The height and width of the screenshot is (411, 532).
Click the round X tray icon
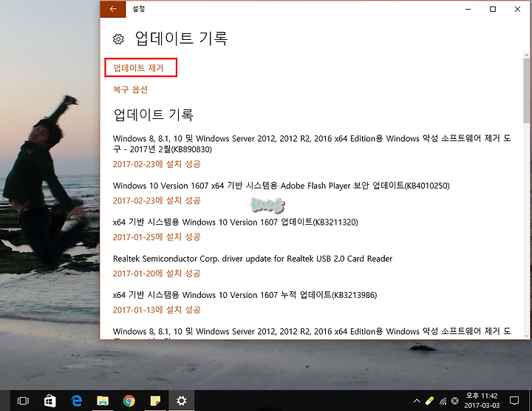[455, 401]
